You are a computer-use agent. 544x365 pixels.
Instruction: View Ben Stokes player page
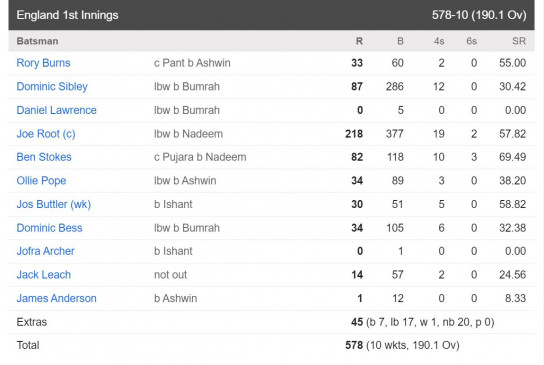(44, 157)
